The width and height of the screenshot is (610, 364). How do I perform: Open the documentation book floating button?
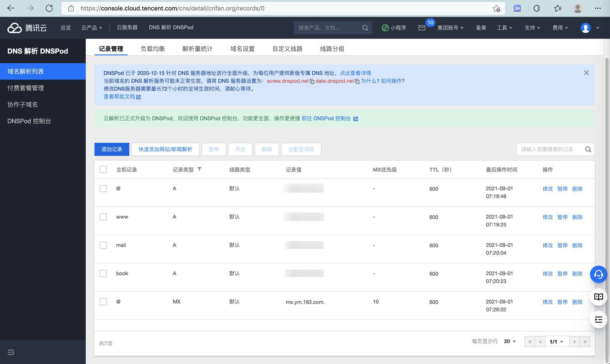(598, 297)
